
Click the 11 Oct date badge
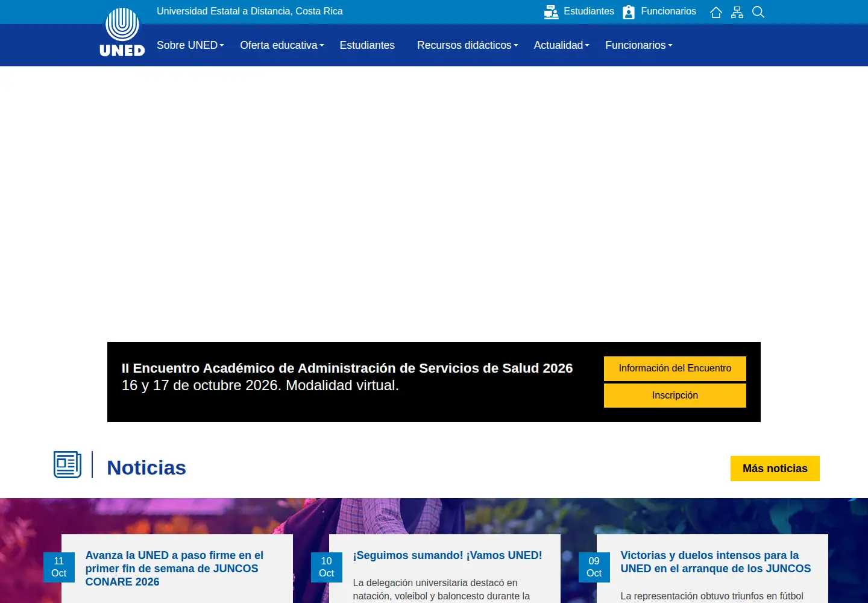click(59, 567)
